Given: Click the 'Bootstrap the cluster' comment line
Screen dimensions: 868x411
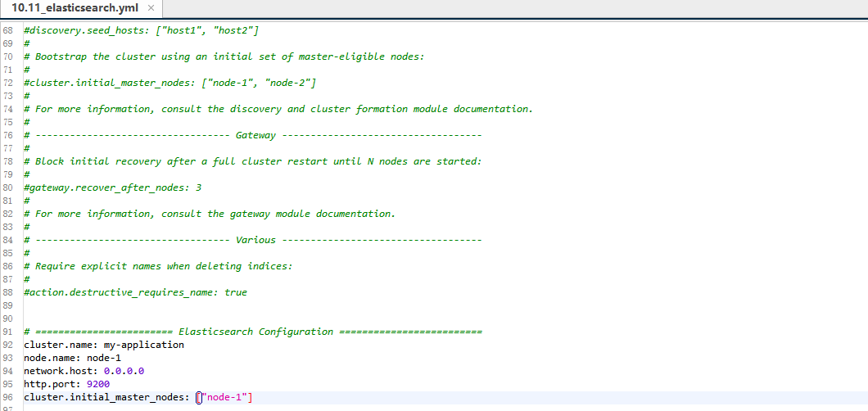Looking at the screenshot, I should tap(224, 56).
